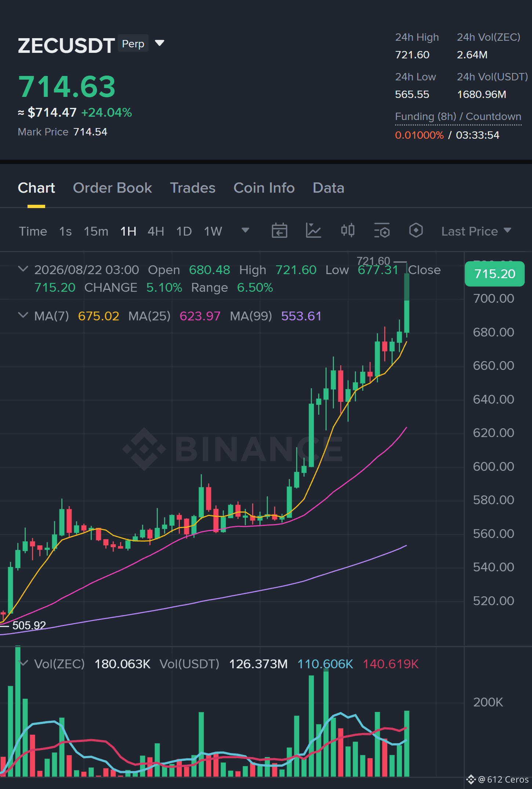The height and width of the screenshot is (789, 532).
Task: Tap the 24h High 721.60 value
Action: pyautogui.click(x=412, y=55)
